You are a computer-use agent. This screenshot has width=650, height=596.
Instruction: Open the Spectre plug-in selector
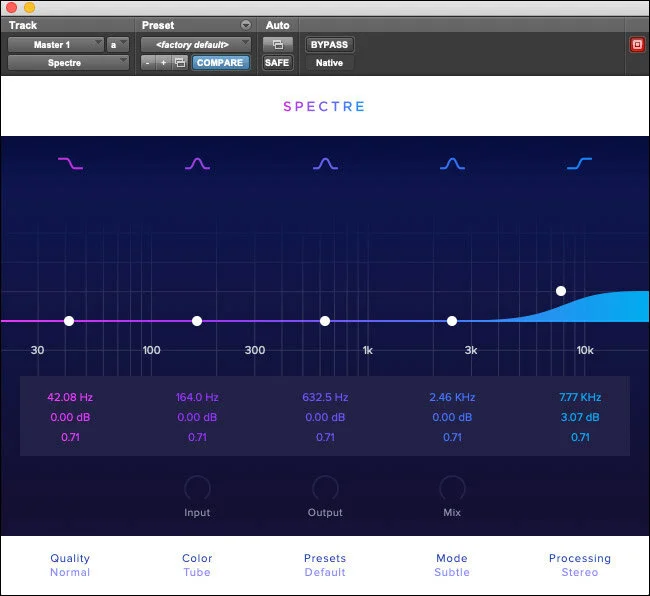pyautogui.click(x=68, y=63)
